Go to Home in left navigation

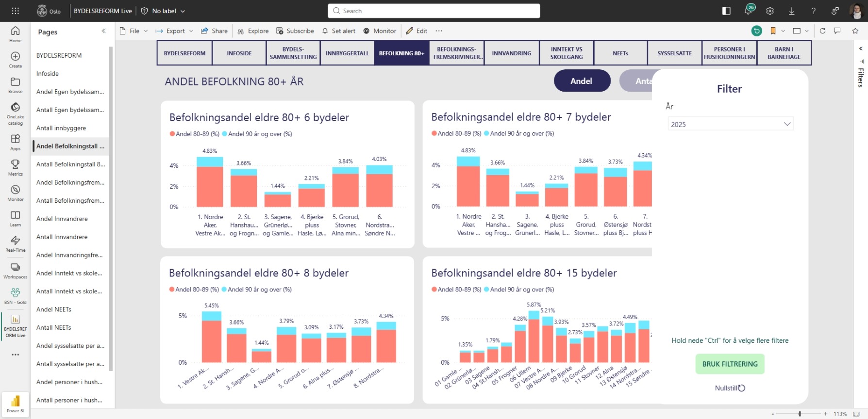[16, 34]
